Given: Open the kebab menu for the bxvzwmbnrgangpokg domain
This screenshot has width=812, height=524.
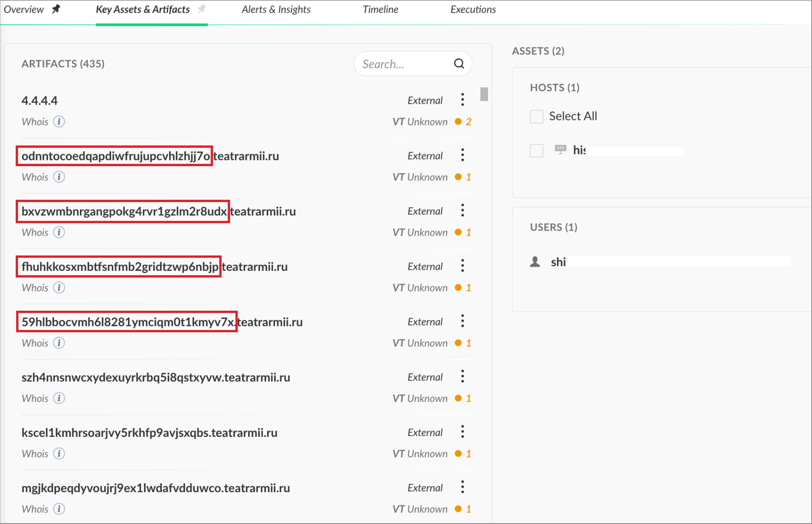Looking at the screenshot, I should (x=462, y=211).
